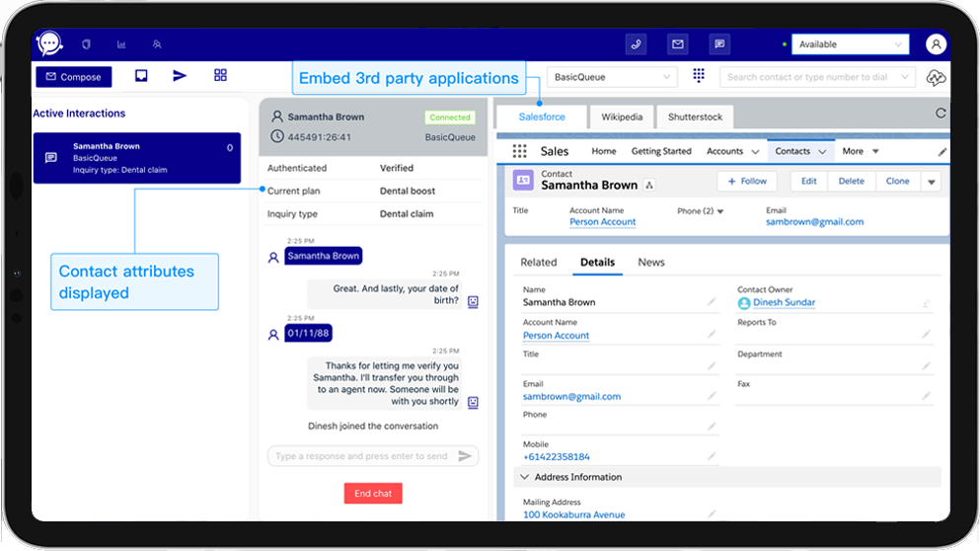Open Dinesh Sundar contact owner link
This screenshot has height=551, width=980.
[784, 303]
